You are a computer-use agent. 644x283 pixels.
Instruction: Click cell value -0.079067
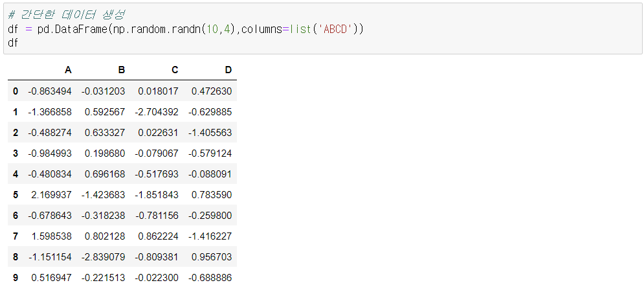coord(157,153)
